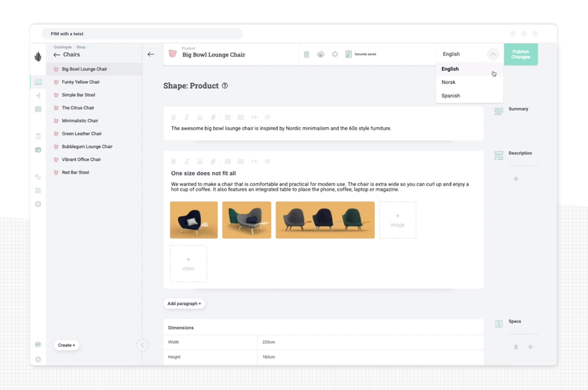
Task: Collapse the language dropdown chevron
Action: point(493,55)
